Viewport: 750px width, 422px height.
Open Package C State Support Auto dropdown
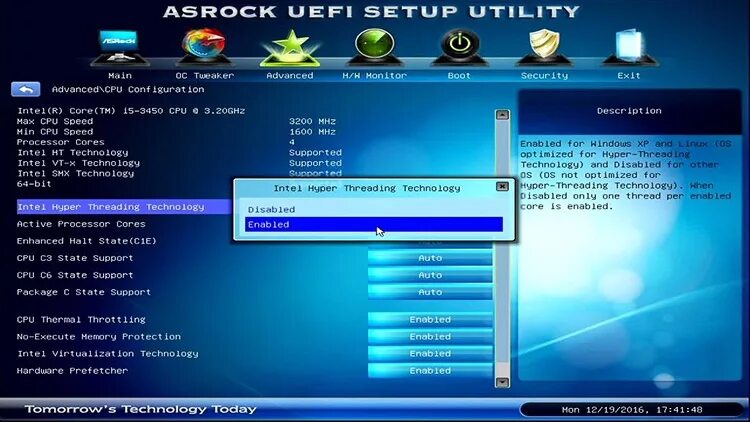click(x=430, y=292)
